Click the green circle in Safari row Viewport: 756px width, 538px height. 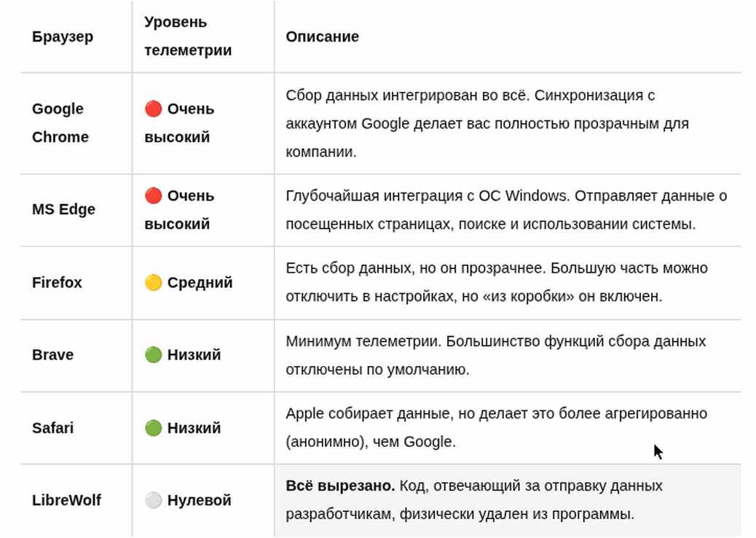[x=154, y=428]
